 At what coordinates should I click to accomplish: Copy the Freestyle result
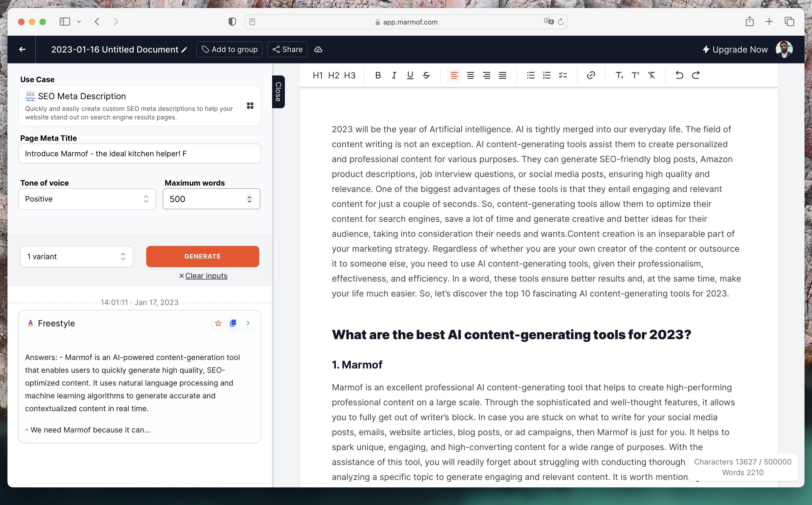coord(233,323)
